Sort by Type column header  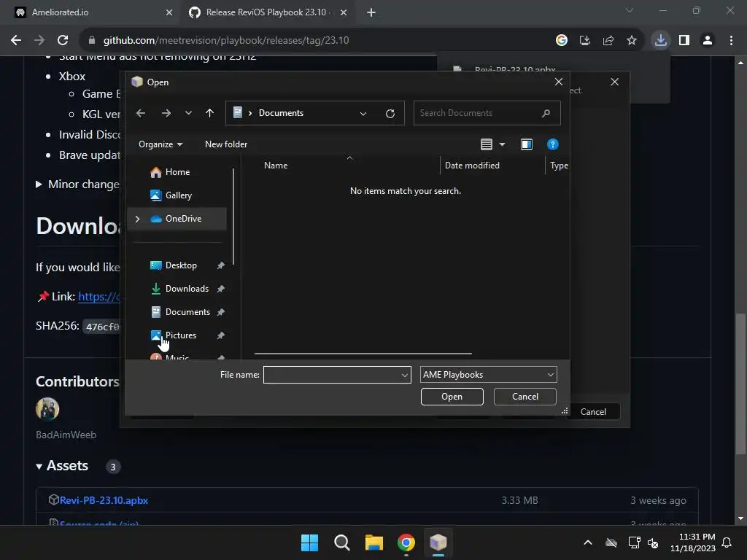559,166
